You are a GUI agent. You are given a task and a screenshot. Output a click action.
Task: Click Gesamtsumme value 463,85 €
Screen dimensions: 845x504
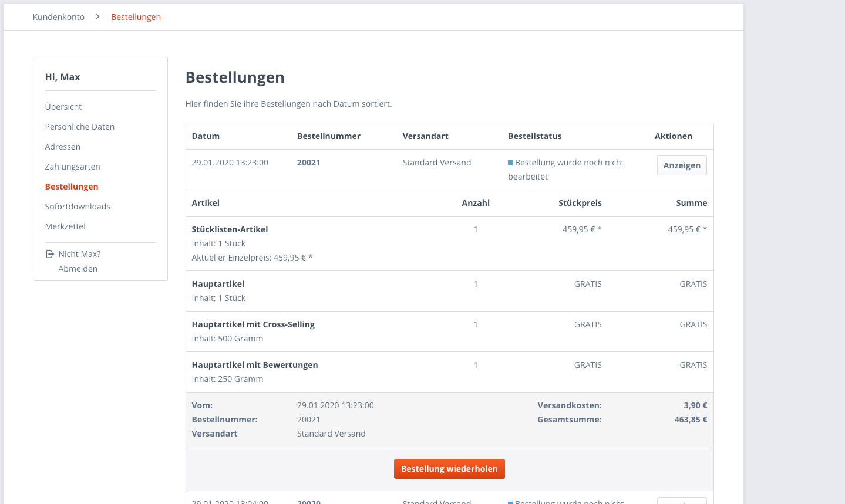pos(691,420)
